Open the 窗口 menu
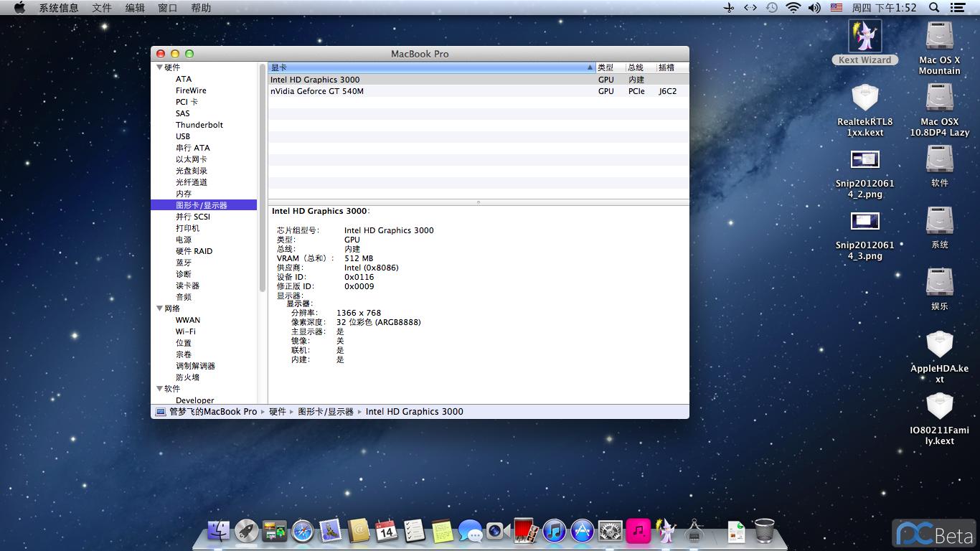The width and height of the screenshot is (980, 551). (168, 8)
